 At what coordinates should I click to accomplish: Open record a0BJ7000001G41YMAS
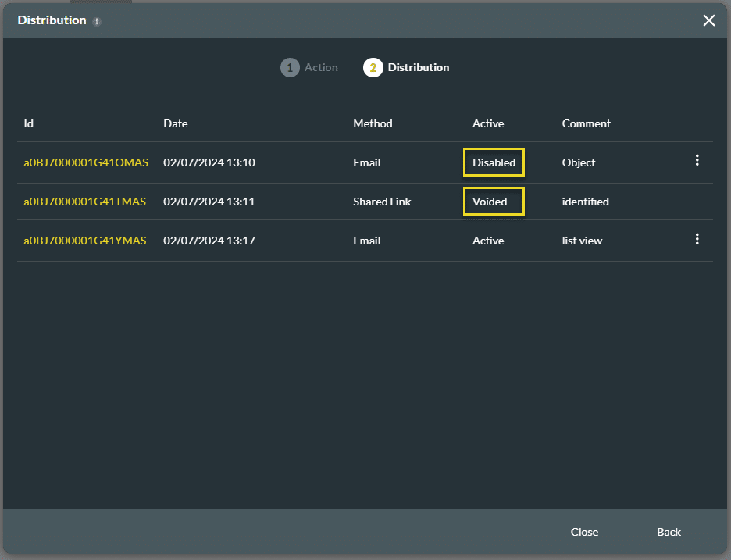point(84,241)
